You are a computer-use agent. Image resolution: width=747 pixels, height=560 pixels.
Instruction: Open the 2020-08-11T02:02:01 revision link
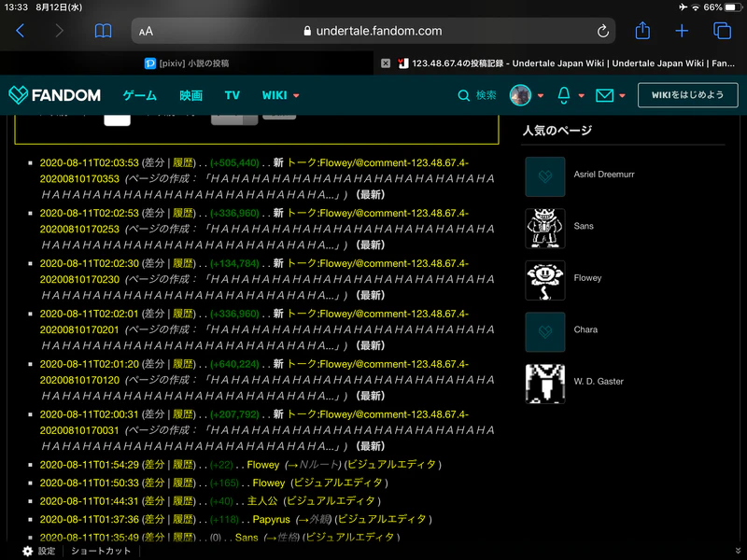pos(89,315)
